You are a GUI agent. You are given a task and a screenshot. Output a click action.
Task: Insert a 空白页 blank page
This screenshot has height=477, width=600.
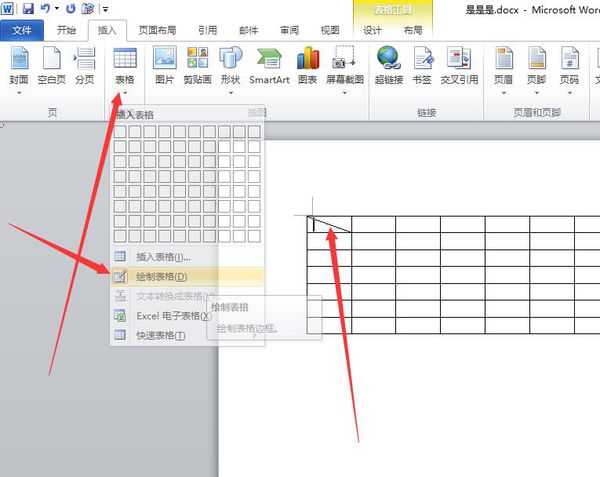pos(52,65)
